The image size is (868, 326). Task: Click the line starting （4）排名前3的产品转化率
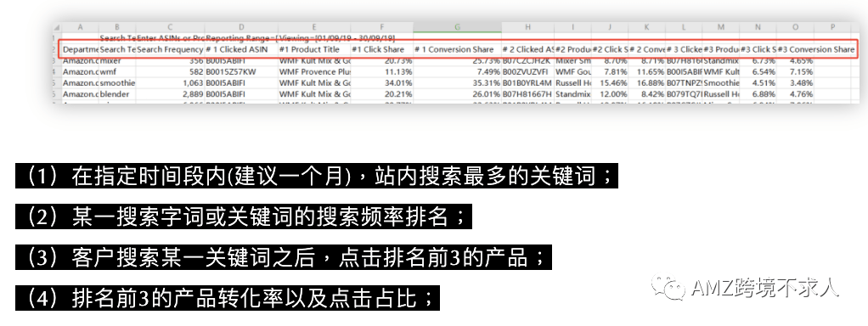pyautogui.click(x=228, y=299)
